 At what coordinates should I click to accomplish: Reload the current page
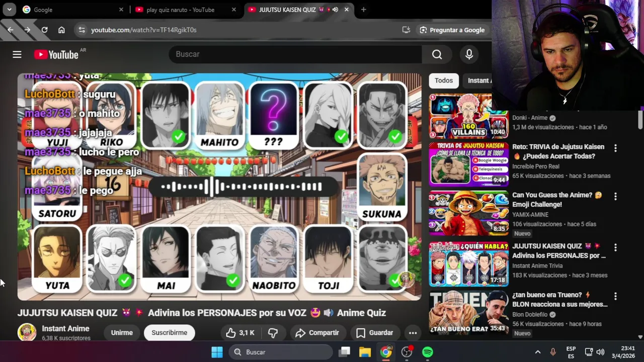44,30
